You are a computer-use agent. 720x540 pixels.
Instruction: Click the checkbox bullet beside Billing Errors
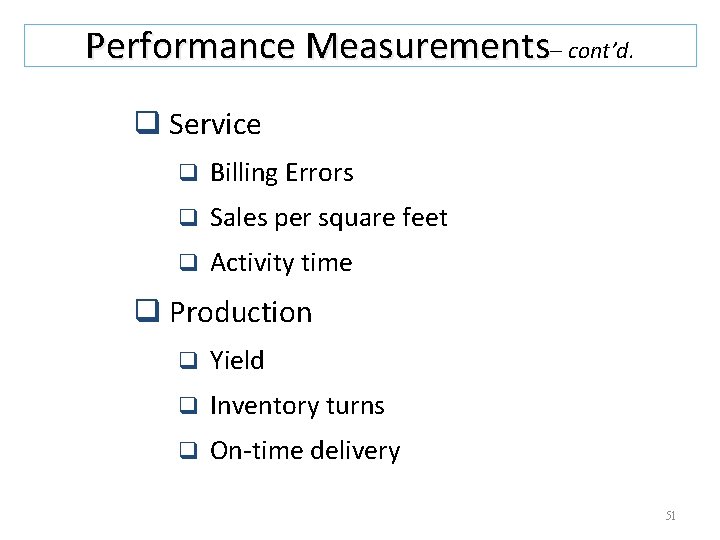point(188,172)
